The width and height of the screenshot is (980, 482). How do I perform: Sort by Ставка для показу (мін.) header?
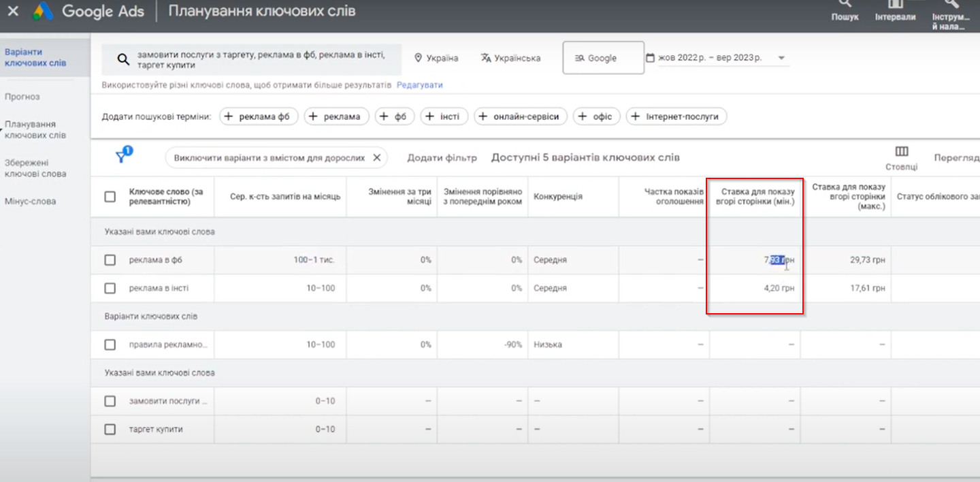click(755, 197)
